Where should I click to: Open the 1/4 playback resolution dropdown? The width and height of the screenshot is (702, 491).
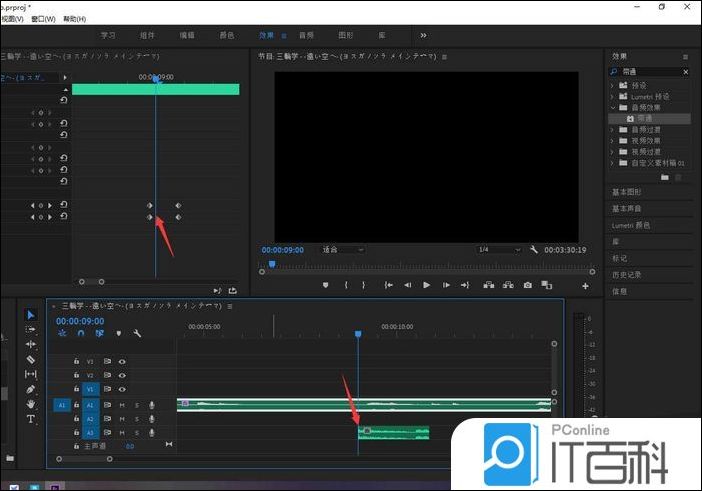click(497, 249)
